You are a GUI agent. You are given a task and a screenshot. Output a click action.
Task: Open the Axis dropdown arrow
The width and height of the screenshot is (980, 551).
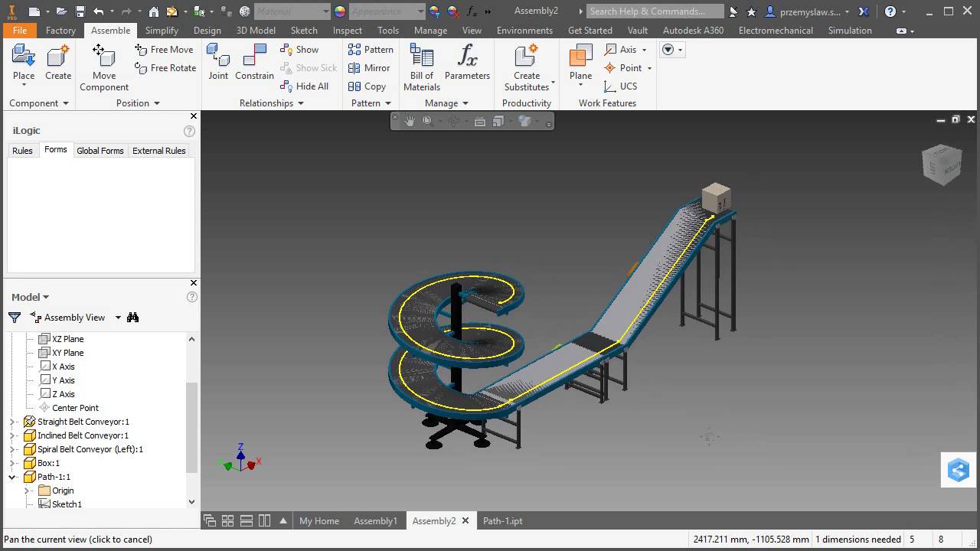(644, 49)
